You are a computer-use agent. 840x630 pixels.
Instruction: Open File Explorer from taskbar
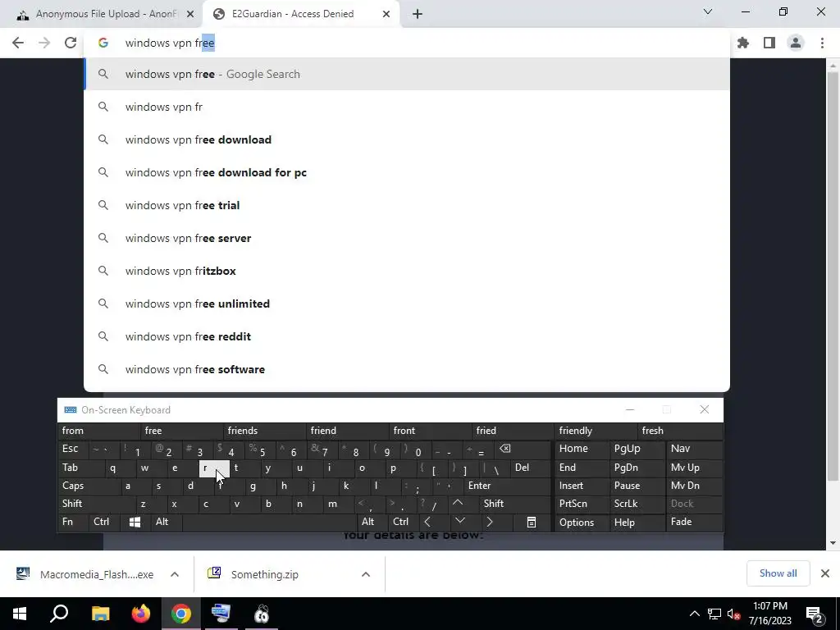(x=100, y=614)
